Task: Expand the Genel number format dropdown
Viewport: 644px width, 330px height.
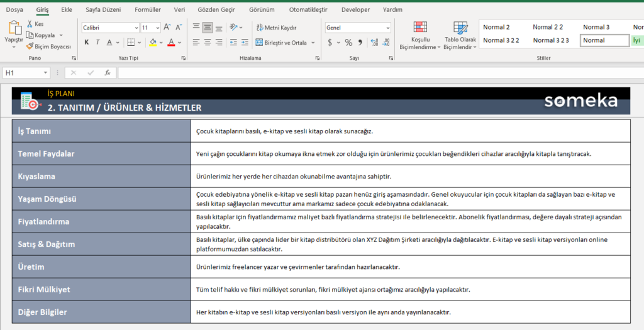Action: [386, 28]
